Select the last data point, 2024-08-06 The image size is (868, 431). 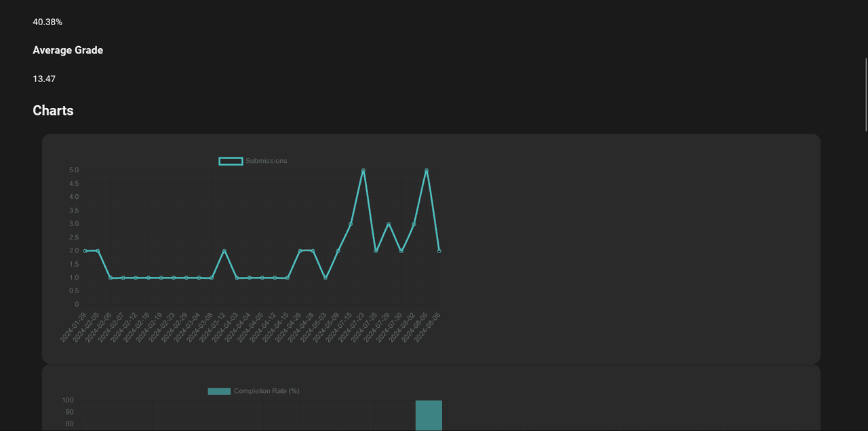[x=439, y=251]
